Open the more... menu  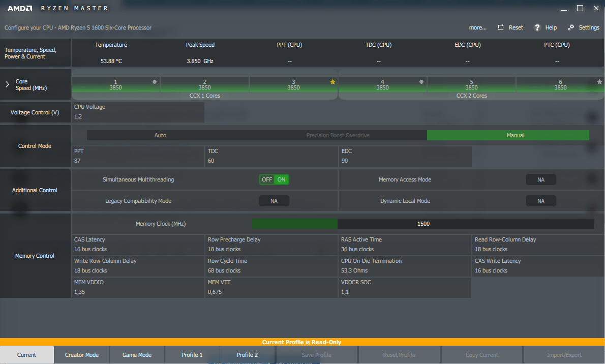478,27
